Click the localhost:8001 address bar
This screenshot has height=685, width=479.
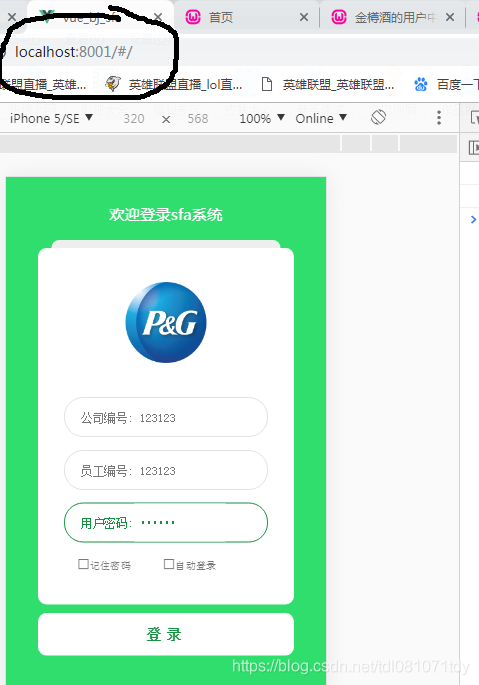tap(73, 52)
